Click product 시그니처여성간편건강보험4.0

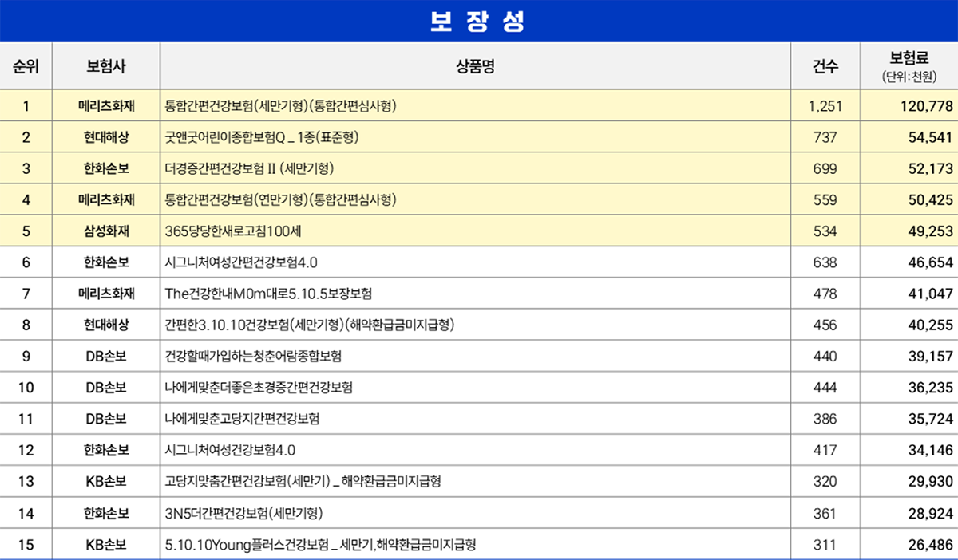242,262
